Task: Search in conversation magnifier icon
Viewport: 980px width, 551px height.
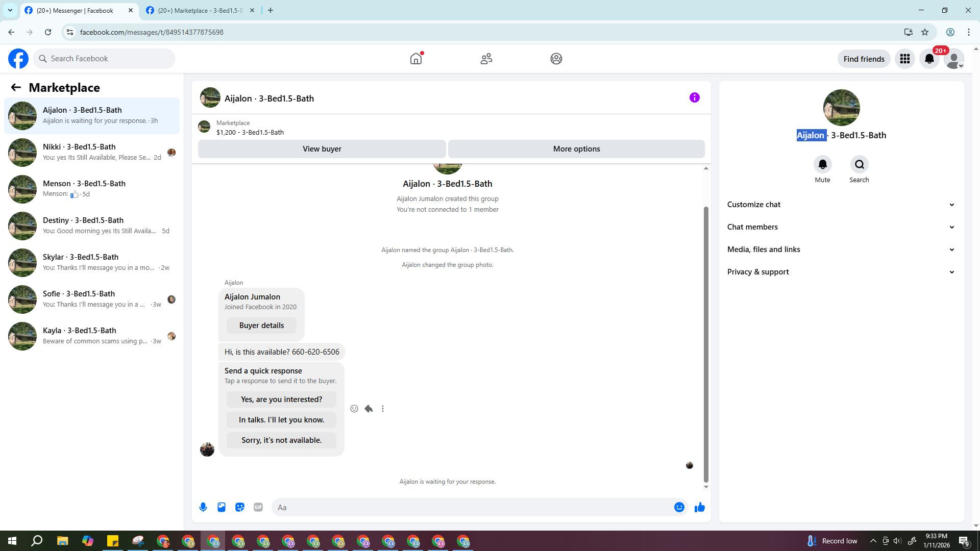Action: tap(859, 164)
